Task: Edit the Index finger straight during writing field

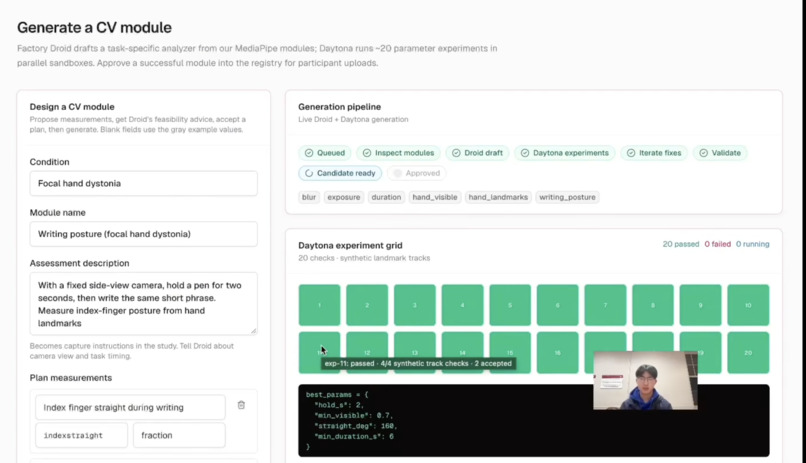Action: (x=130, y=408)
